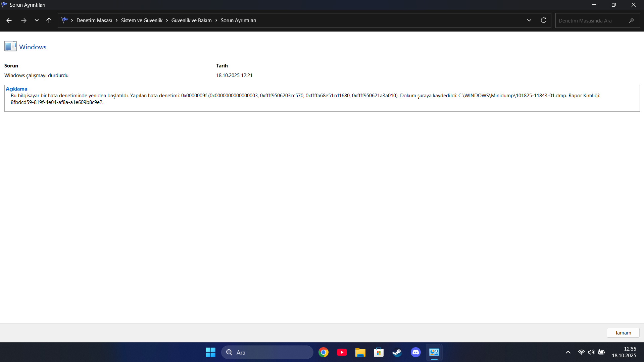This screenshot has width=644, height=362.
Task: Click the forward navigation arrow
Action: 23,20
